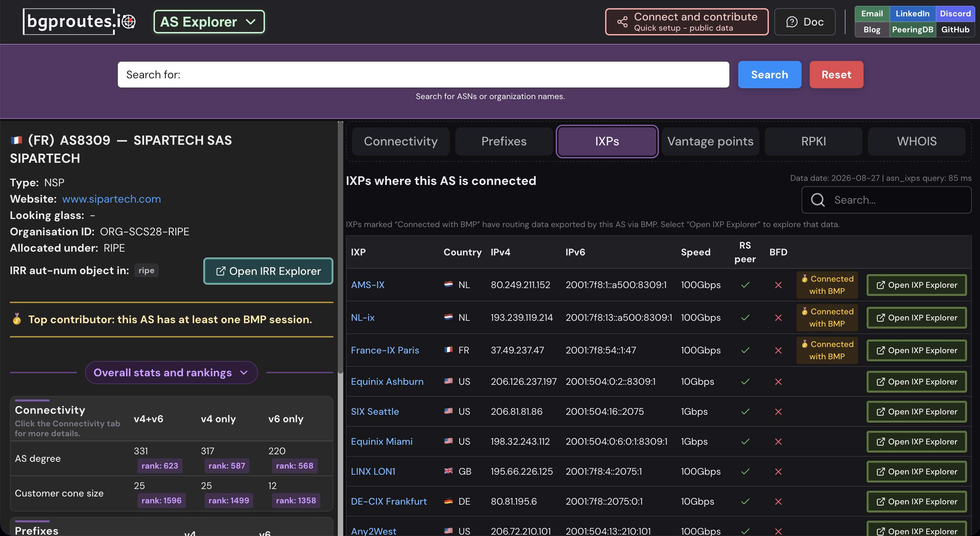Screen dimensions: 980x536
Task: Open IXP Explorer for LINX LON1
Action: 916,472
